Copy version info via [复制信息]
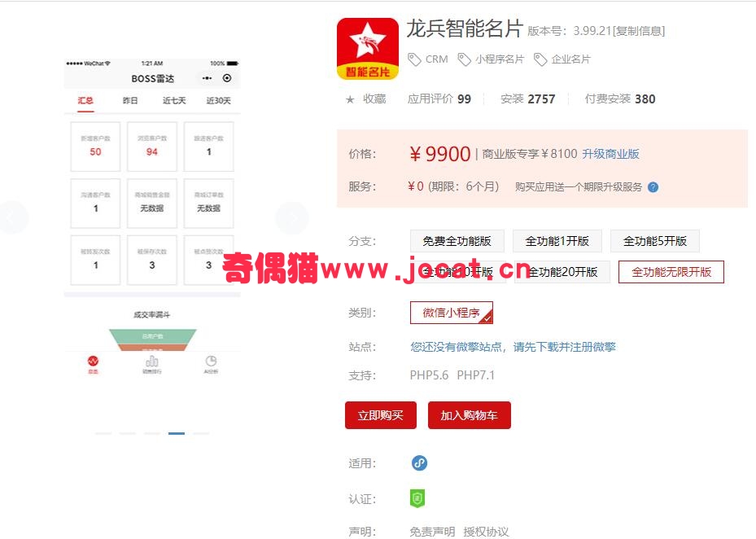The height and width of the screenshot is (539, 756). (x=638, y=31)
